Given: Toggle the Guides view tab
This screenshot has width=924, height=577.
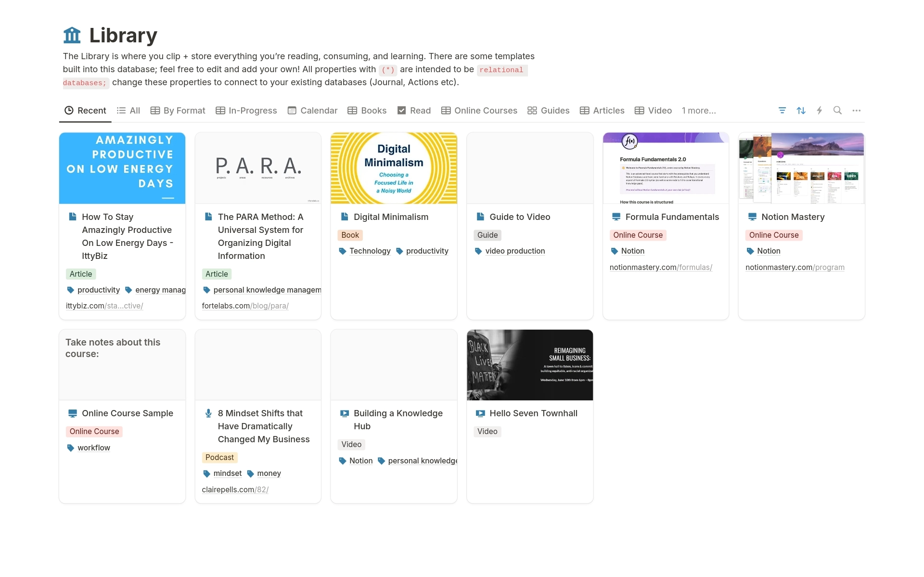Looking at the screenshot, I should click(549, 110).
